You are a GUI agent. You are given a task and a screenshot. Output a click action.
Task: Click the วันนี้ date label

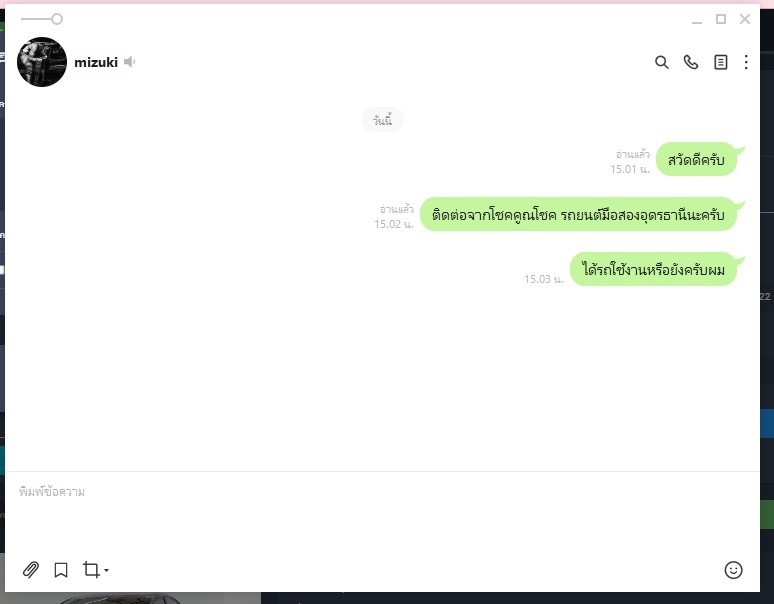click(x=382, y=120)
